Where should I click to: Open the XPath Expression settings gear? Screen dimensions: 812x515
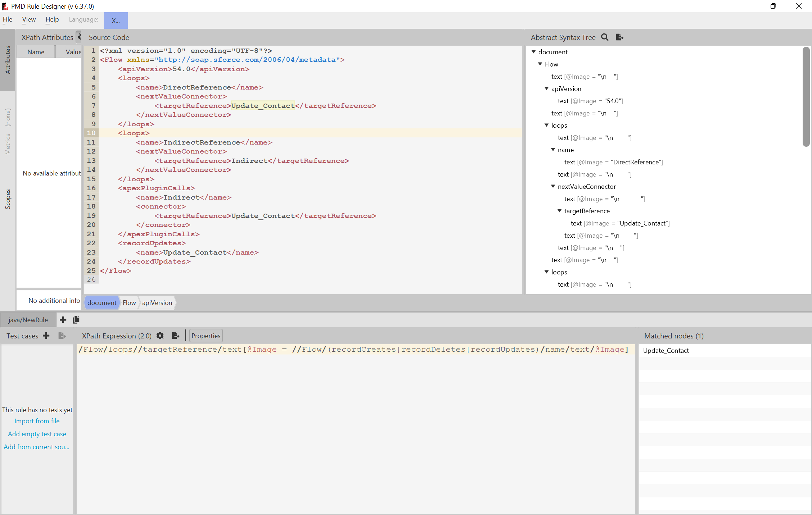[x=160, y=336]
